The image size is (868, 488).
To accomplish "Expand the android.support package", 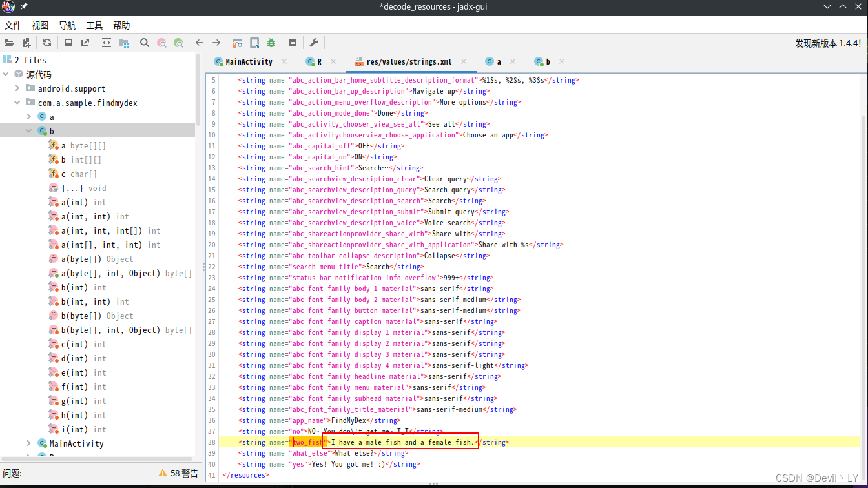I will pos(17,88).
